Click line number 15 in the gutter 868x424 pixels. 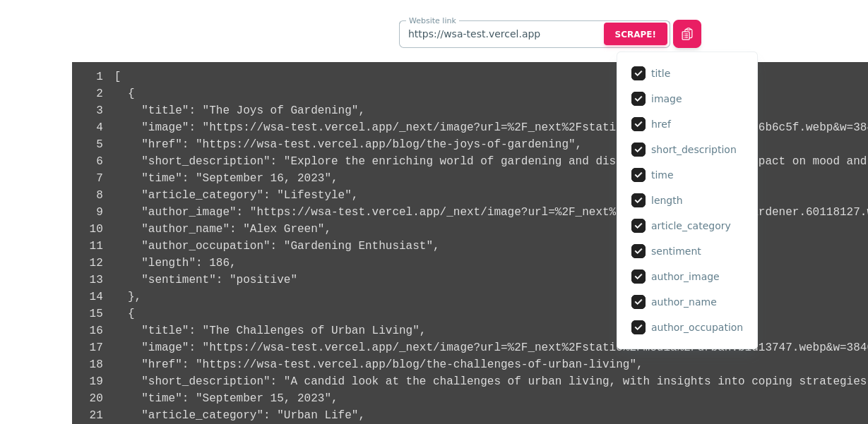96,313
